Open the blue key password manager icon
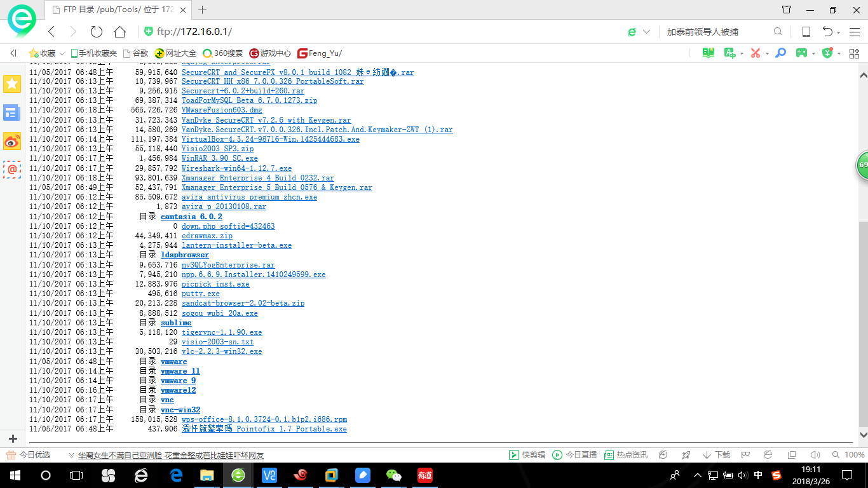The height and width of the screenshot is (488, 868). tap(781, 53)
